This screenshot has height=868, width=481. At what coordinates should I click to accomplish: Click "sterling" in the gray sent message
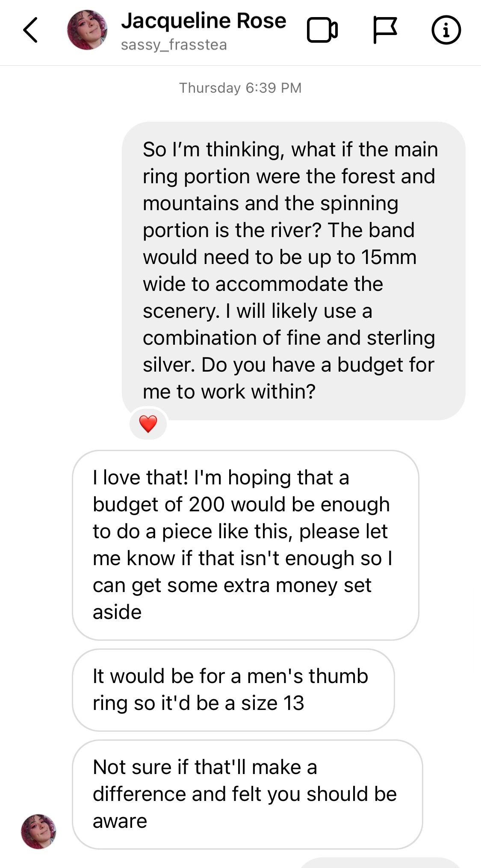click(401, 338)
